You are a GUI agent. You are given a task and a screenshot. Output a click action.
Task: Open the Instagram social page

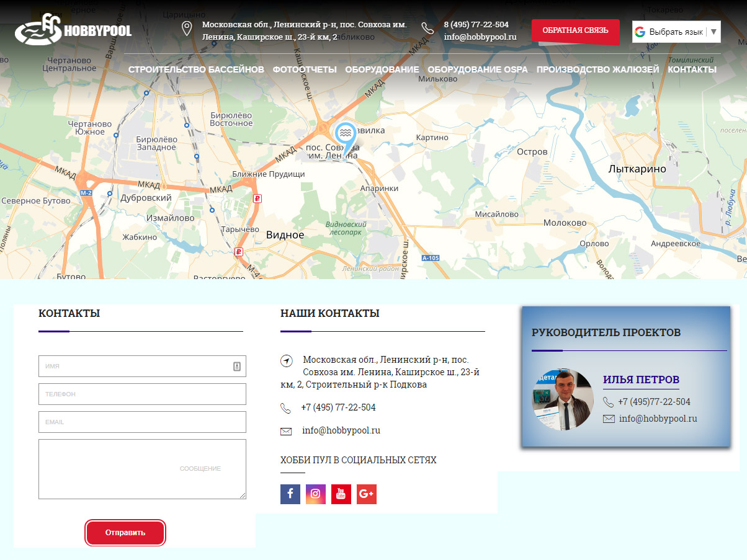(316, 494)
